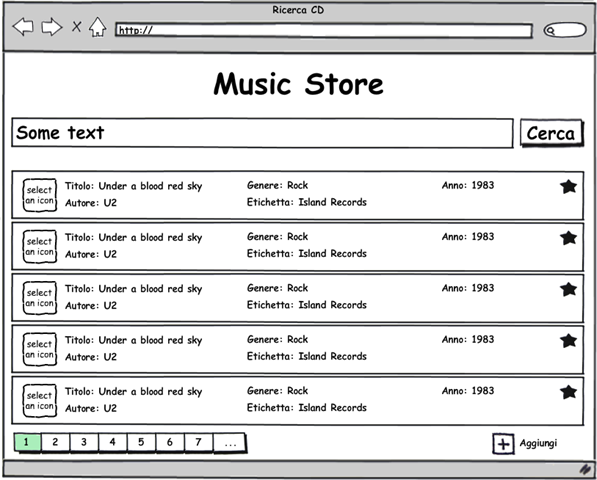Go to results page 5
Viewport: 597px width, 480px height.
[x=141, y=442]
